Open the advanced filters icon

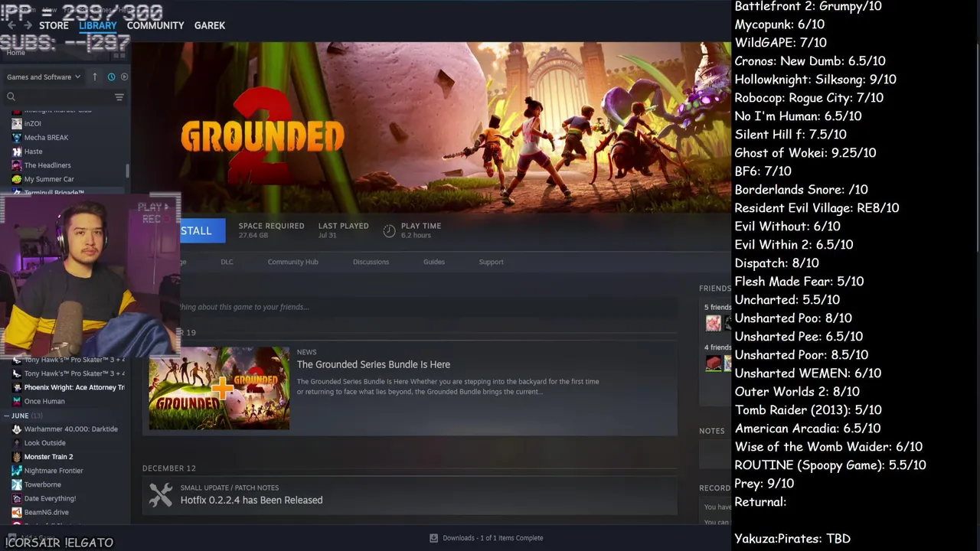point(119,96)
